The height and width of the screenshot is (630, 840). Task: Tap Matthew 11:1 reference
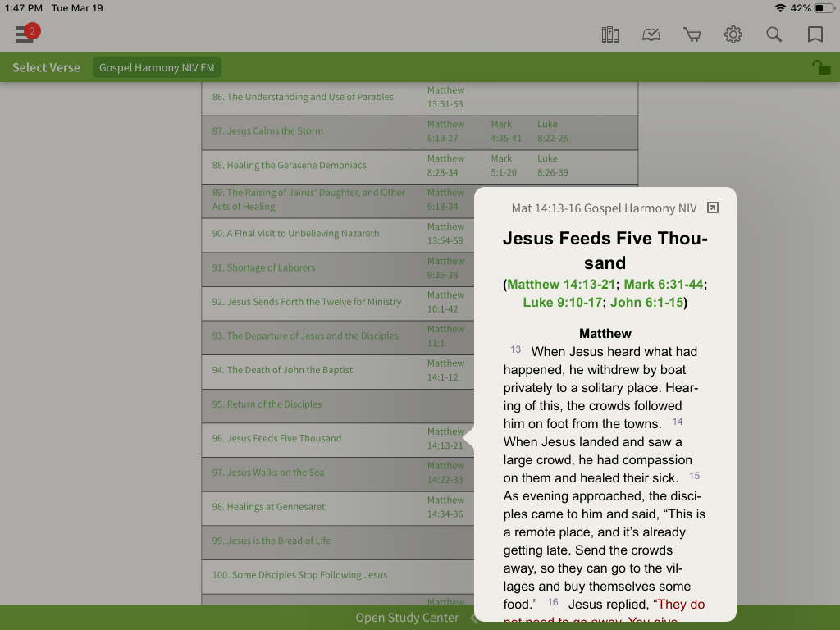tap(445, 336)
